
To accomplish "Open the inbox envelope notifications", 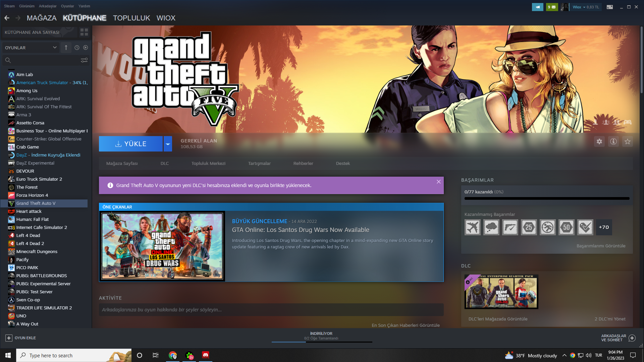I will pos(552,7).
